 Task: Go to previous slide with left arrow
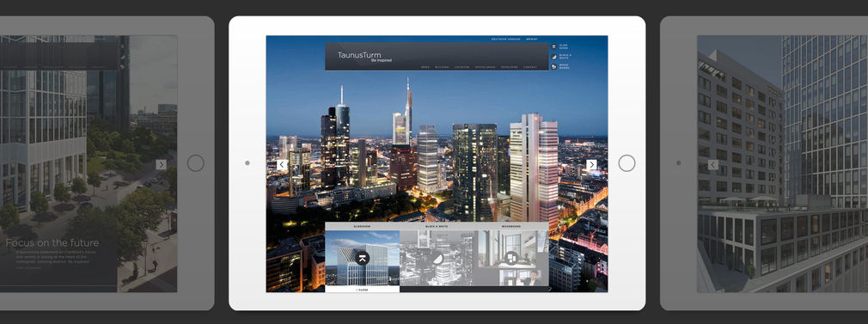[x=282, y=164]
